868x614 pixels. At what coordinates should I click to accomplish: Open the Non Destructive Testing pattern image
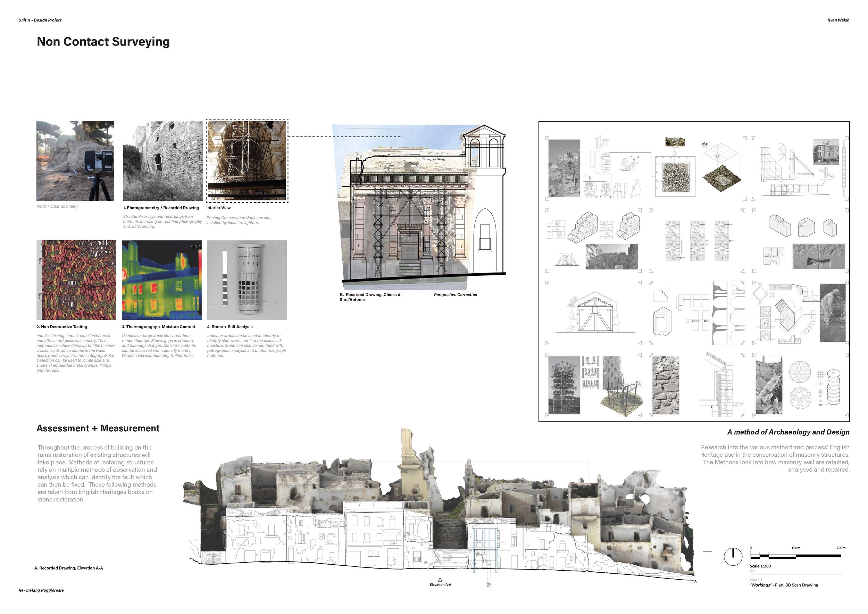click(x=76, y=280)
